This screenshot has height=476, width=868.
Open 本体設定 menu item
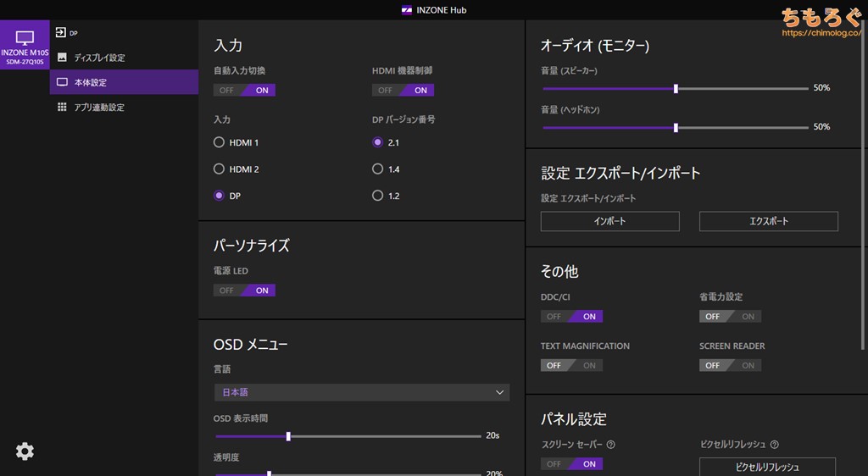[124, 82]
